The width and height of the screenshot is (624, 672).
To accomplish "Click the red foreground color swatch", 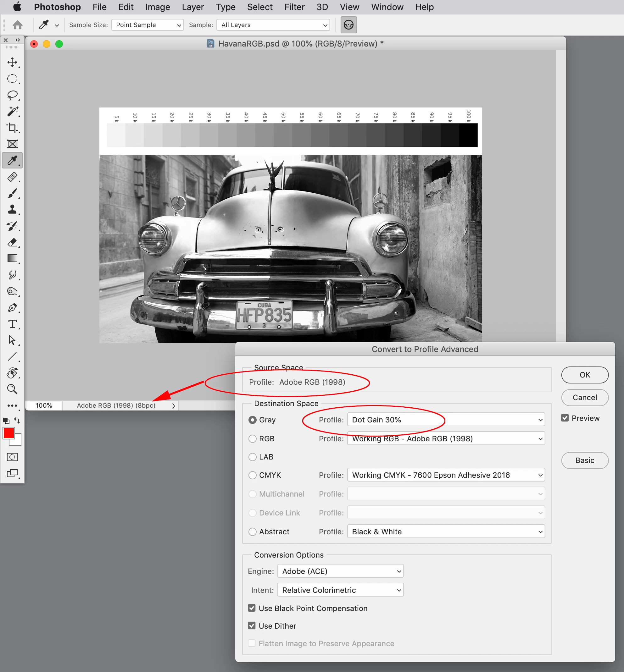I will 8,433.
